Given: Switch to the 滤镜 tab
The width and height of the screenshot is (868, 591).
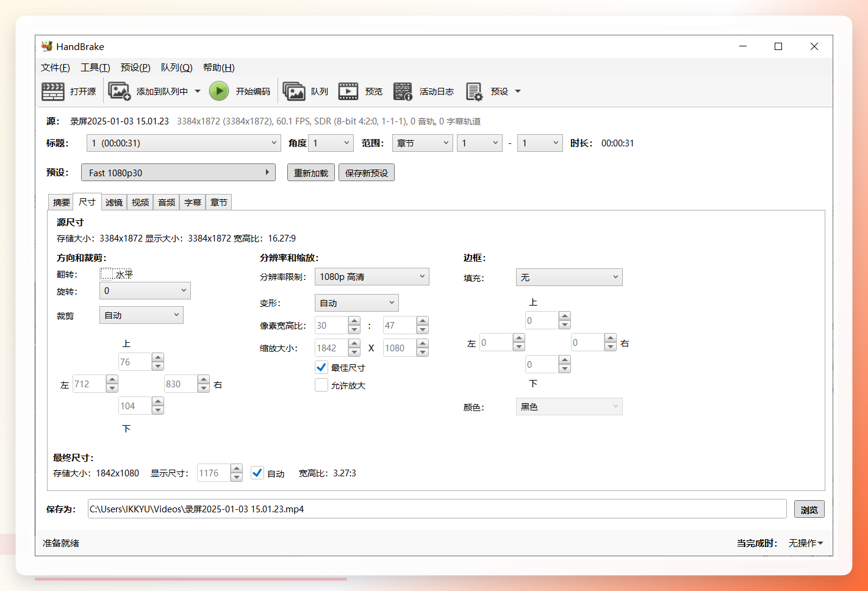Looking at the screenshot, I should (114, 202).
